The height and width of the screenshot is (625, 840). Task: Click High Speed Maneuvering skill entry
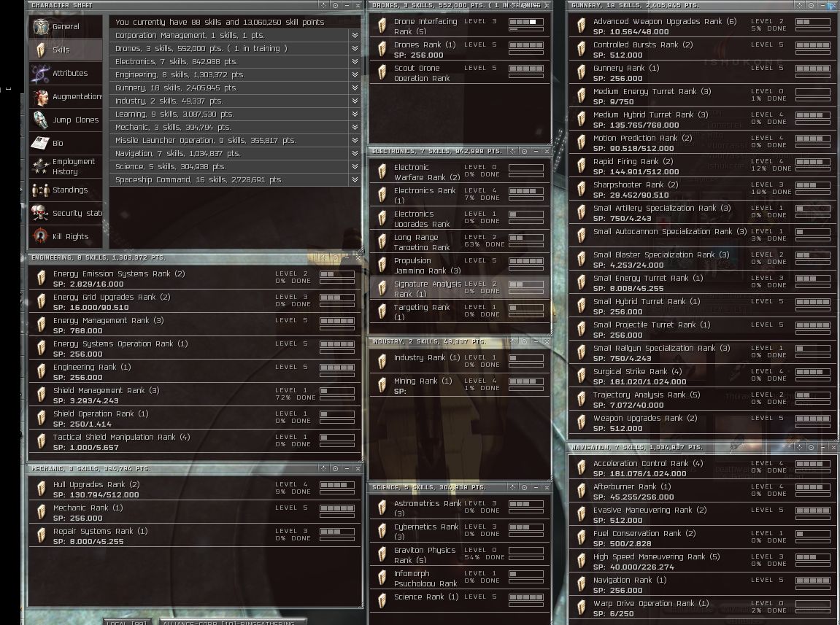pos(702,562)
